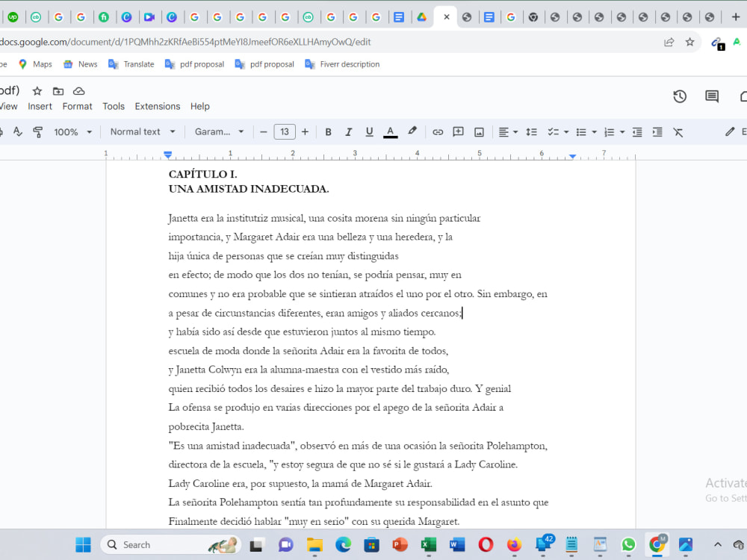Open the text color picker
Viewport: 747px width, 560px height.
click(390, 132)
